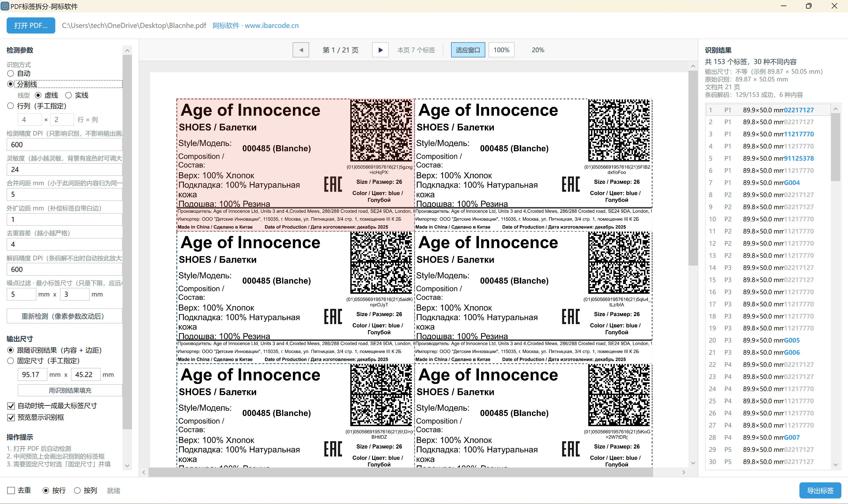This screenshot has height=504, width=848.
Task: Click the 合并间距 mm input field
Action: (64, 194)
